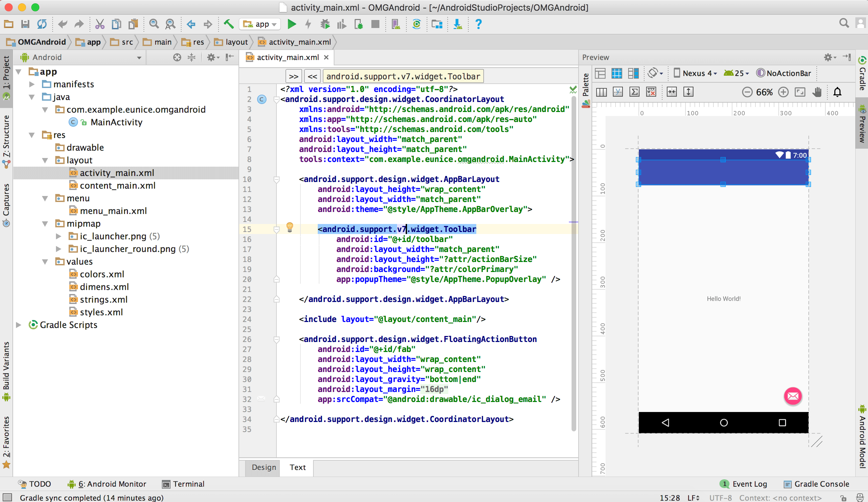Click the NoActionBar theme button

coord(784,73)
